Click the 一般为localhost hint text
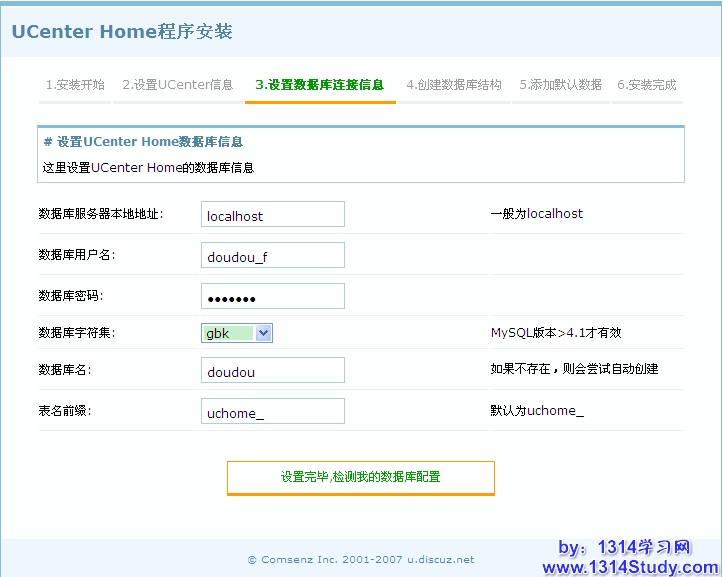The height and width of the screenshot is (577, 723). 536,214
